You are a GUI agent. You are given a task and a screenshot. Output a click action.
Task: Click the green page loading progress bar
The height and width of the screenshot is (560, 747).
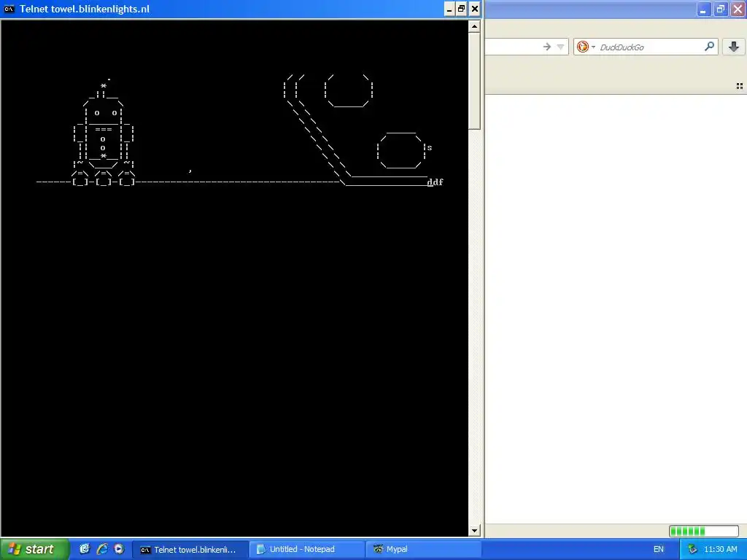704,531
